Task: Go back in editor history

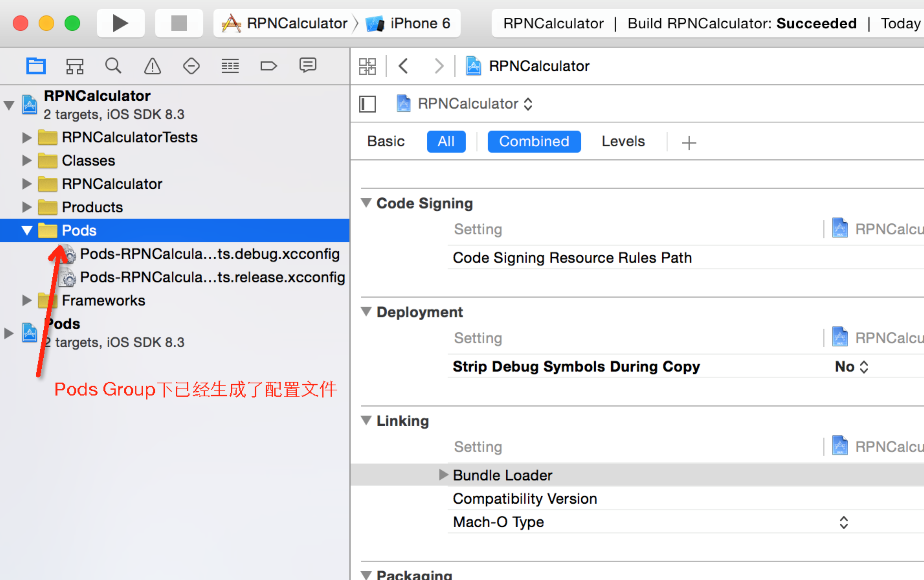Action: [x=403, y=66]
